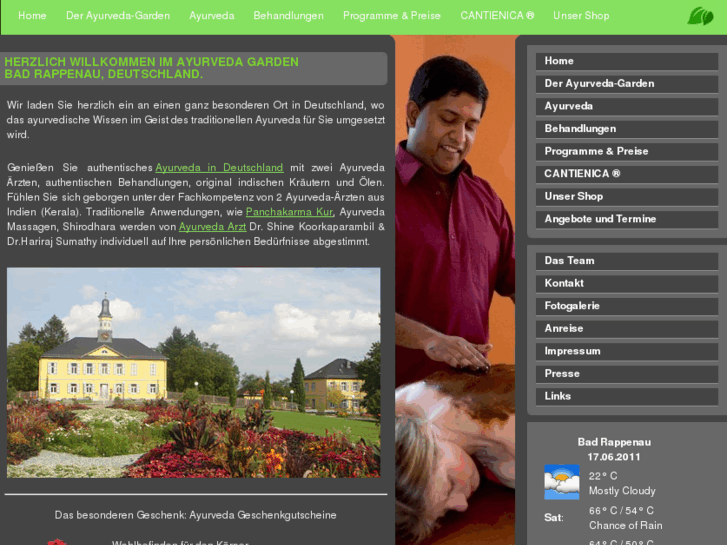The image size is (727, 545).
Task: Open Home in the top navigation bar
Action: tap(32, 15)
